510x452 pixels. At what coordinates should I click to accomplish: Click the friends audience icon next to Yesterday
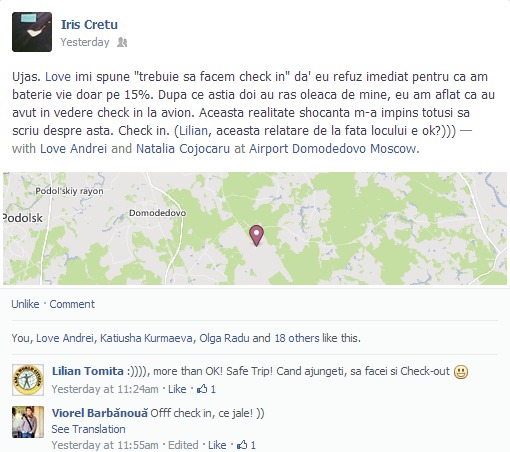(x=122, y=42)
